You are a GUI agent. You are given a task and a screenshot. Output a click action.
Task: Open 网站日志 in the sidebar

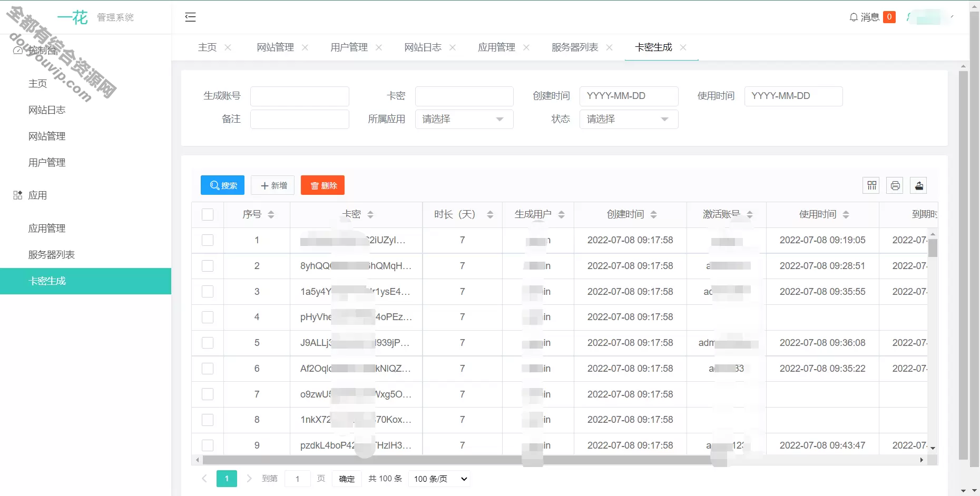[47, 110]
